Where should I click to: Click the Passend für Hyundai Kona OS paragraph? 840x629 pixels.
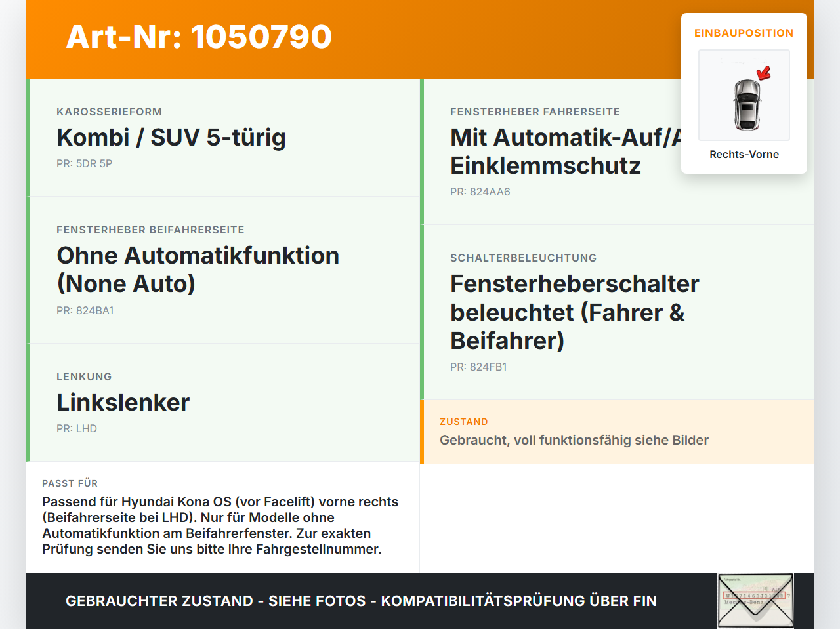tap(220, 525)
